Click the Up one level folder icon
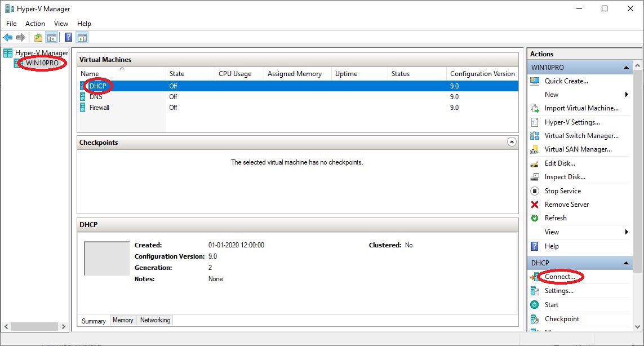This screenshot has height=346, width=644. 38,38
